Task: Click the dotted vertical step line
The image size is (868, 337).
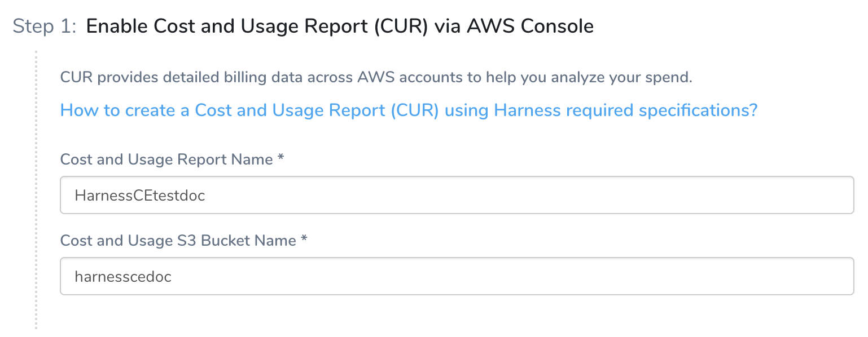Action: click(36, 190)
